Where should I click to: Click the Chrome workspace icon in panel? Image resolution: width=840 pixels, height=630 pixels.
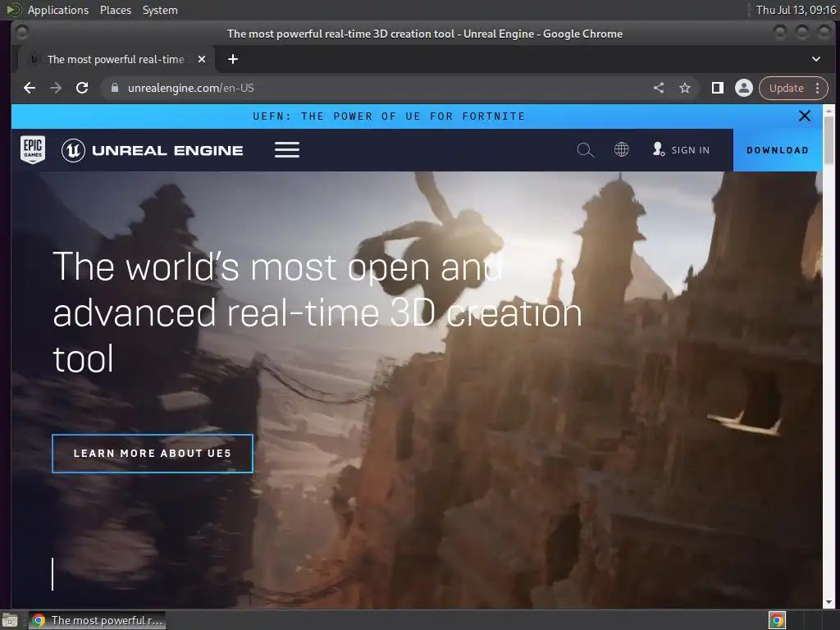click(x=777, y=620)
